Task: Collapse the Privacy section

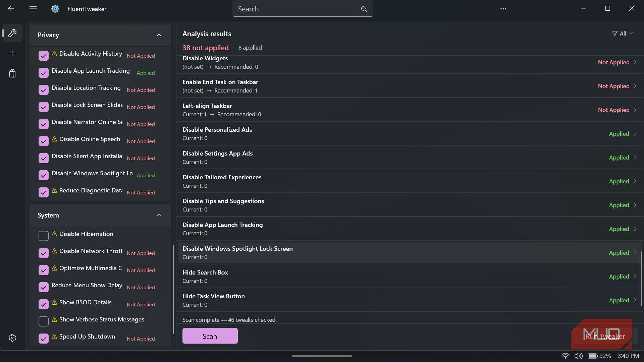Action: (159, 35)
